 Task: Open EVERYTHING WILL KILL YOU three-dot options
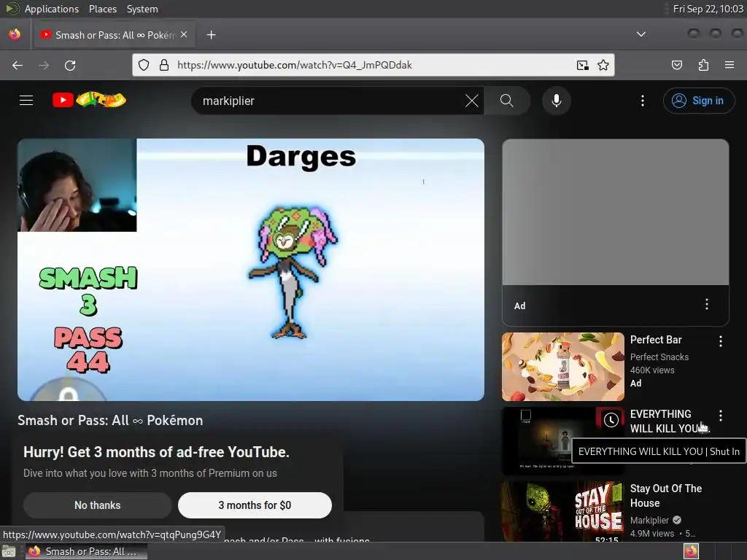pyautogui.click(x=720, y=416)
